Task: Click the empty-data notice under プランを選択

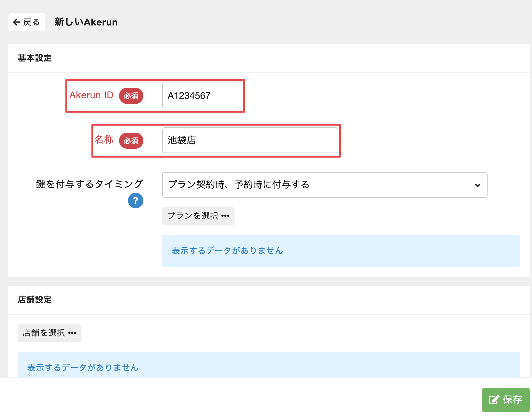Action: pos(227,251)
